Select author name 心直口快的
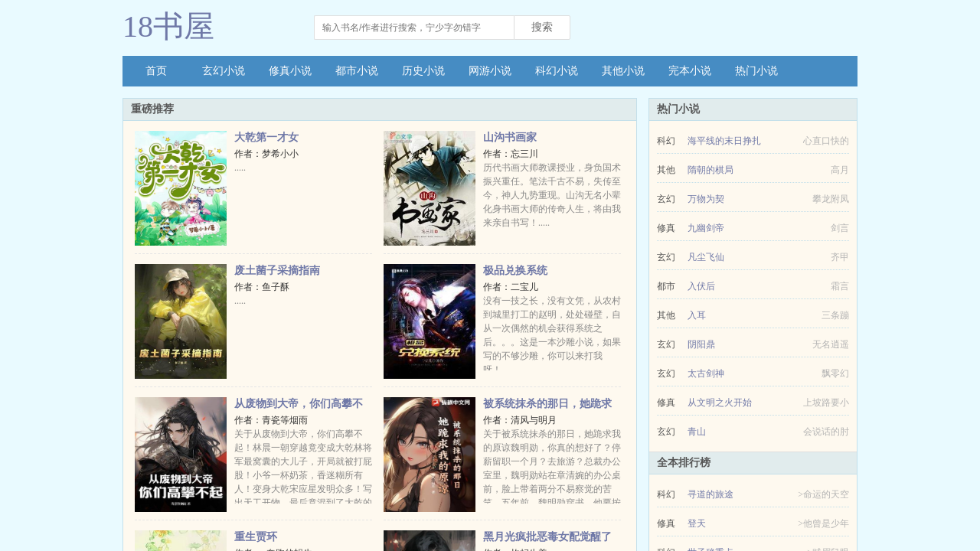The height and width of the screenshot is (551, 980). tap(826, 141)
